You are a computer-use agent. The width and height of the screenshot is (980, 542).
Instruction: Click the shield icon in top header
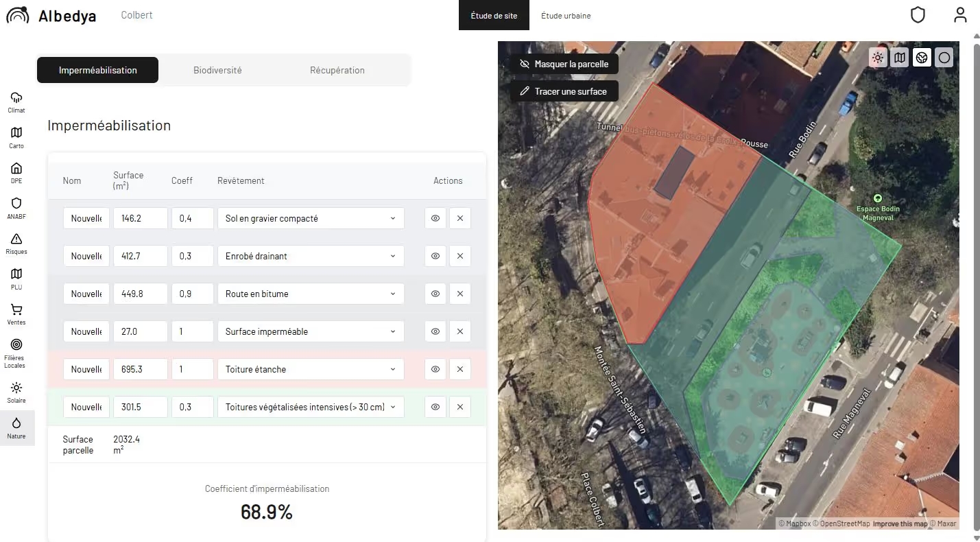coord(917,15)
